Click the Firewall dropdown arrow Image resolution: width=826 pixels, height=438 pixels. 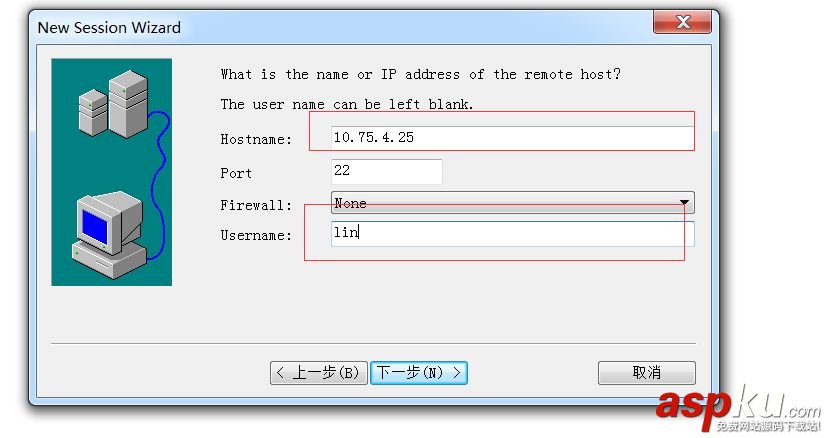(685, 203)
